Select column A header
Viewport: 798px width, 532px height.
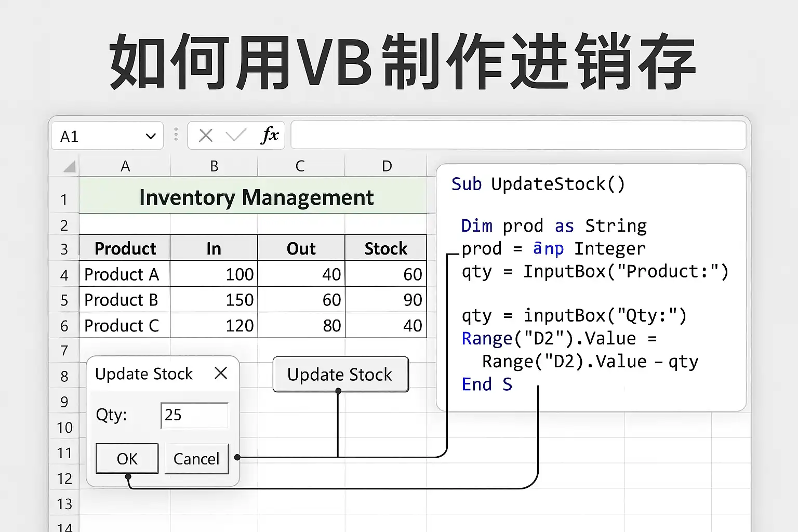[125, 166]
